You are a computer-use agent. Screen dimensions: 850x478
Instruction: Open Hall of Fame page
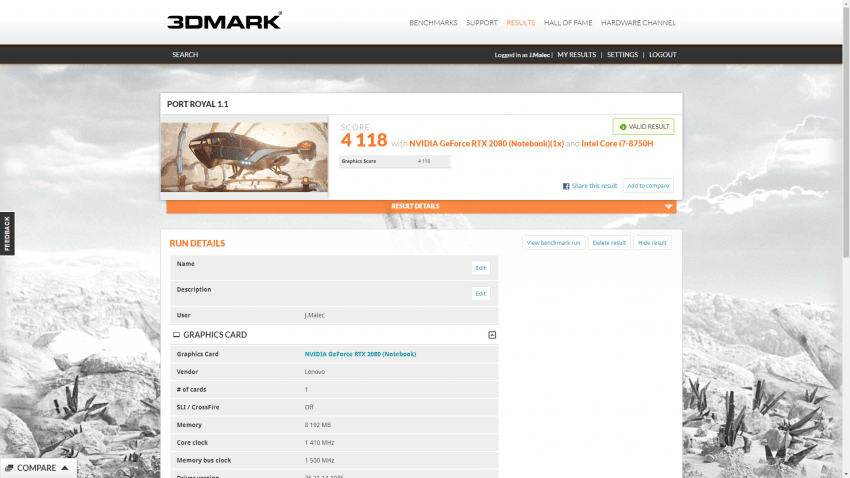(568, 23)
